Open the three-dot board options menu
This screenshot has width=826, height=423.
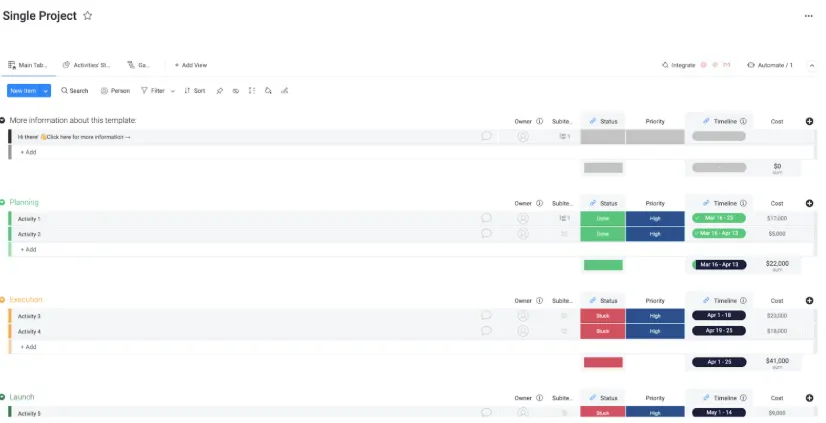pos(809,16)
